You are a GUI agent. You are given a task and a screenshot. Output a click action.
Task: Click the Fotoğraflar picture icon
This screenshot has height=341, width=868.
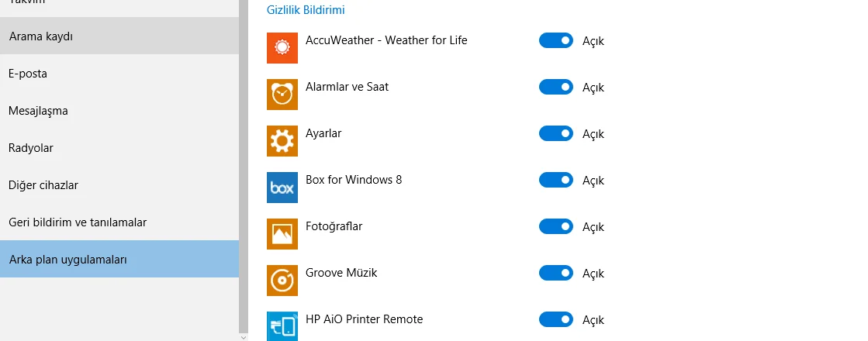click(282, 234)
